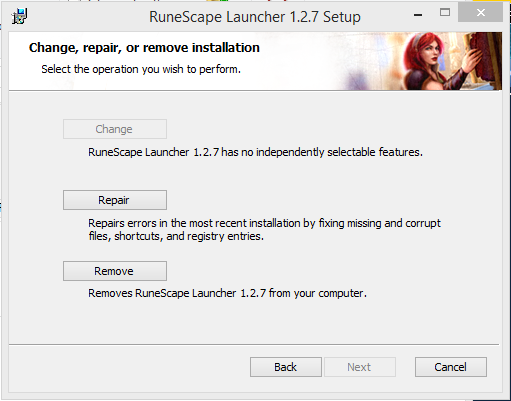This screenshot has height=401, width=511.
Task: Click the 'RuneScape Launcher 1.2.7 Setup' title text
Action: 255,17
